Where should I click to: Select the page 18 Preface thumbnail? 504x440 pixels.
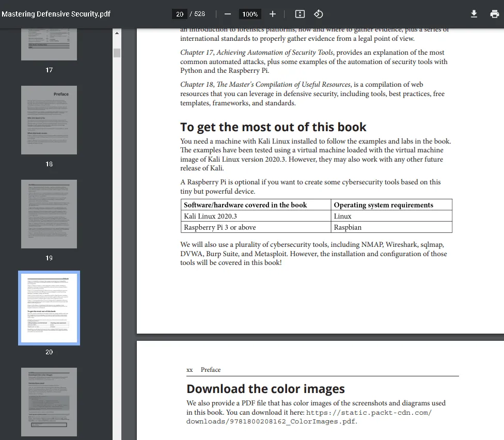click(x=49, y=120)
